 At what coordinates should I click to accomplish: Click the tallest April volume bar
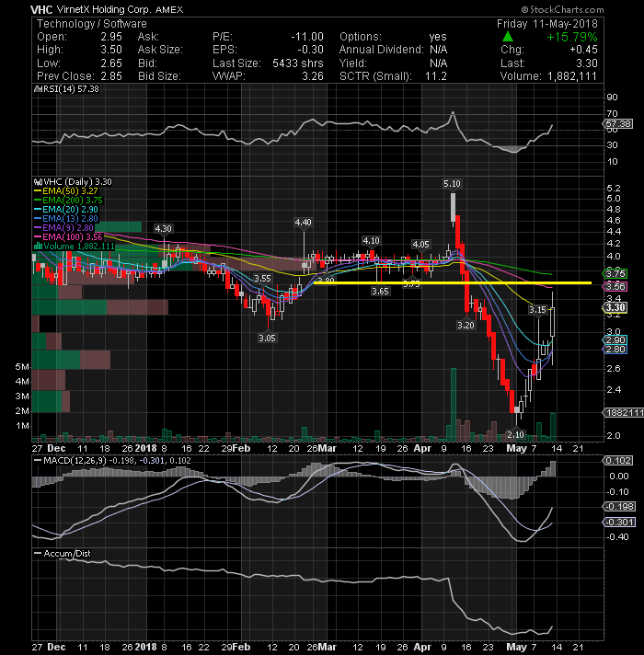coord(454,405)
